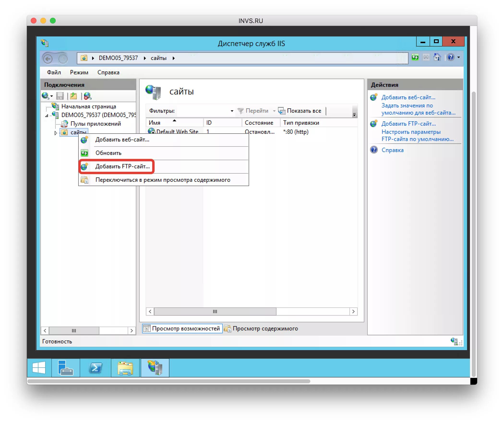Select Обновить in the context menu
The image size is (504, 423).
tap(108, 153)
